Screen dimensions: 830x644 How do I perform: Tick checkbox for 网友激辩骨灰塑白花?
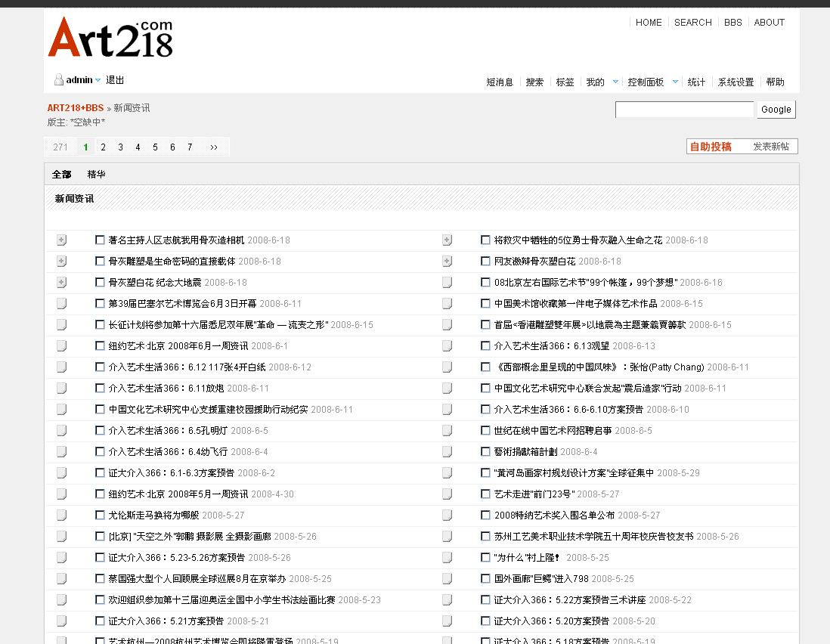pos(485,261)
